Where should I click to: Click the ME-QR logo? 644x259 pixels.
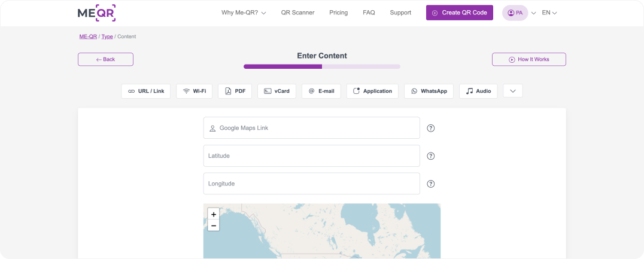[x=96, y=13]
